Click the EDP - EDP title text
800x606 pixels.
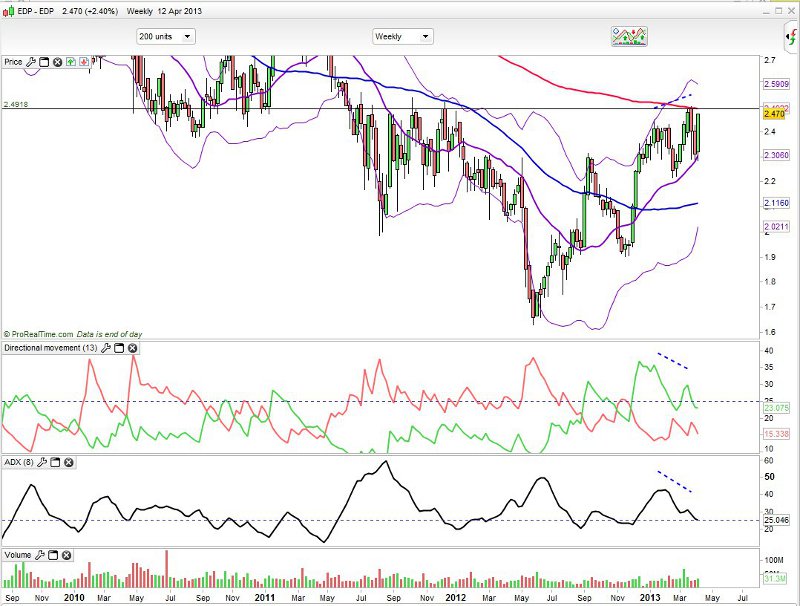pos(35,11)
